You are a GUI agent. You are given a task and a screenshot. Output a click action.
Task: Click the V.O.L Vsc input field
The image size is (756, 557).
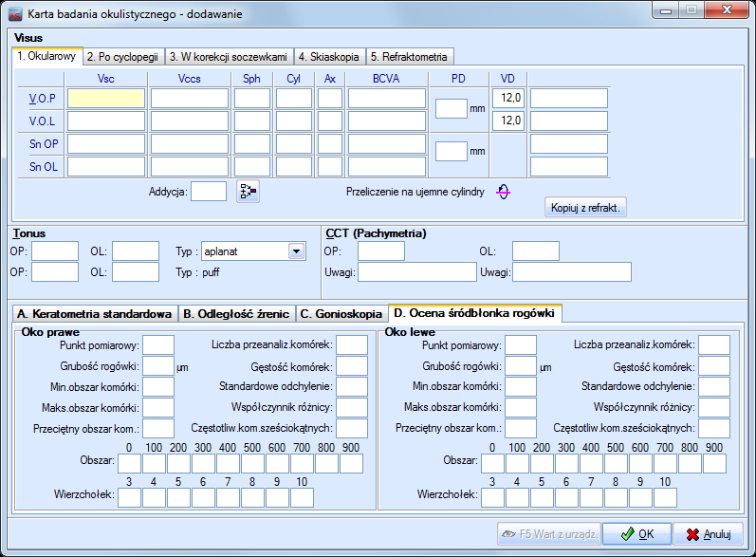106,121
